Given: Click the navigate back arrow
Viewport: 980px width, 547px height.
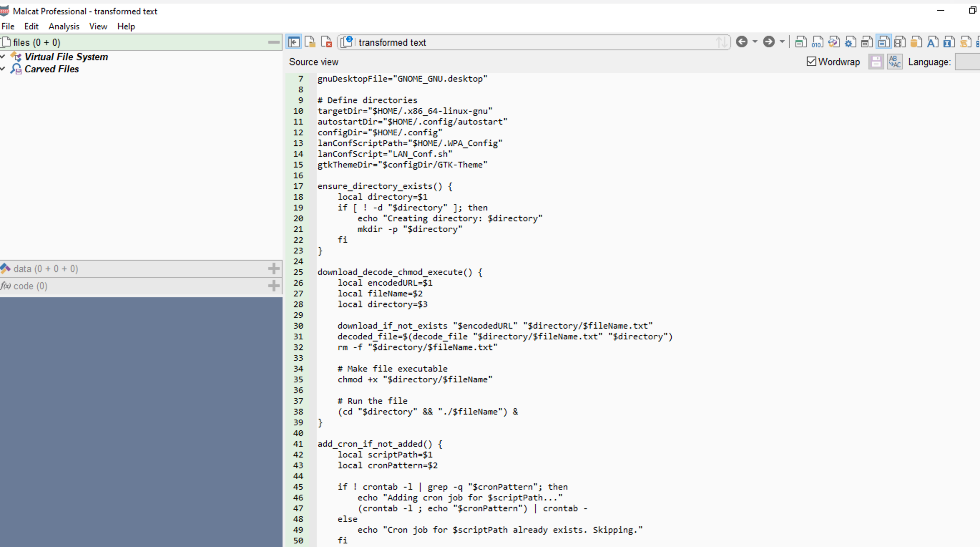Looking at the screenshot, I should [x=741, y=42].
